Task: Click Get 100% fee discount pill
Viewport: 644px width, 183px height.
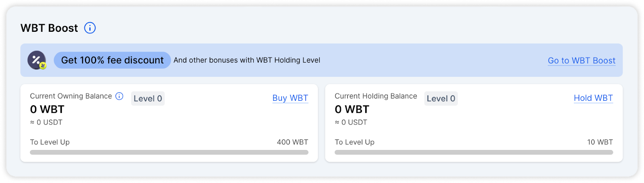Action: pyautogui.click(x=112, y=60)
